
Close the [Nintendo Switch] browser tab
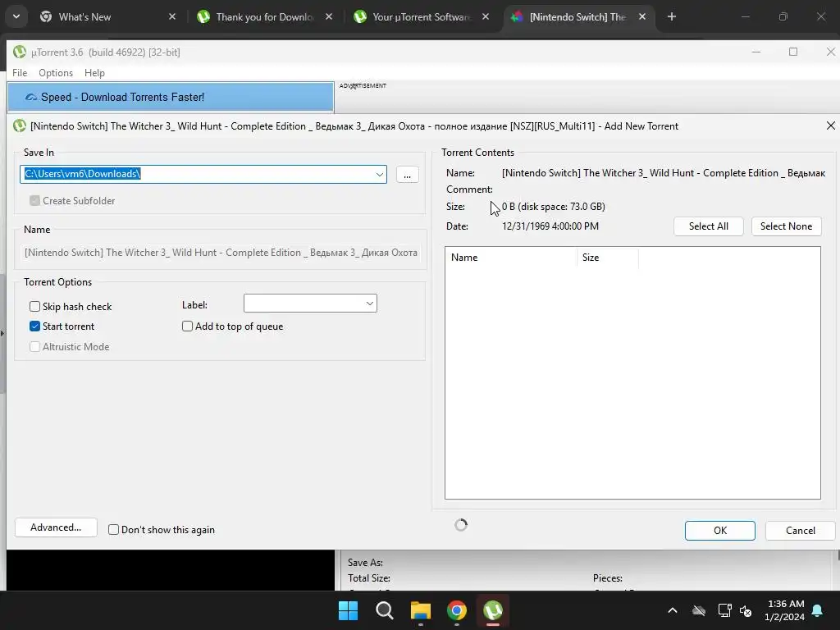pyautogui.click(x=642, y=16)
